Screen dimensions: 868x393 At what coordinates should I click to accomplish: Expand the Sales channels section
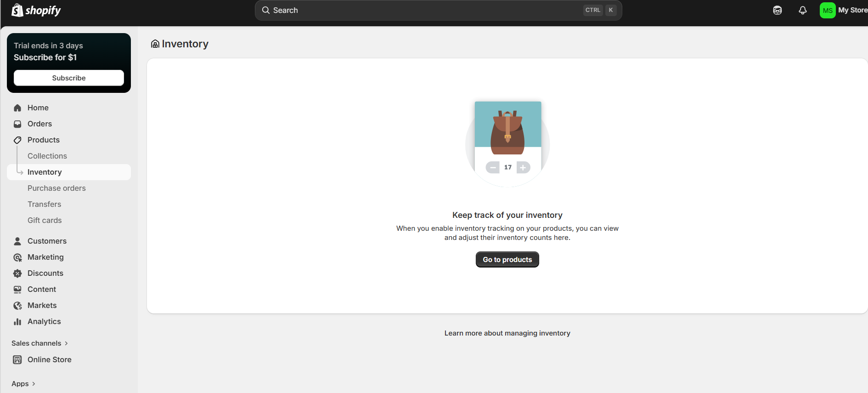(x=40, y=343)
